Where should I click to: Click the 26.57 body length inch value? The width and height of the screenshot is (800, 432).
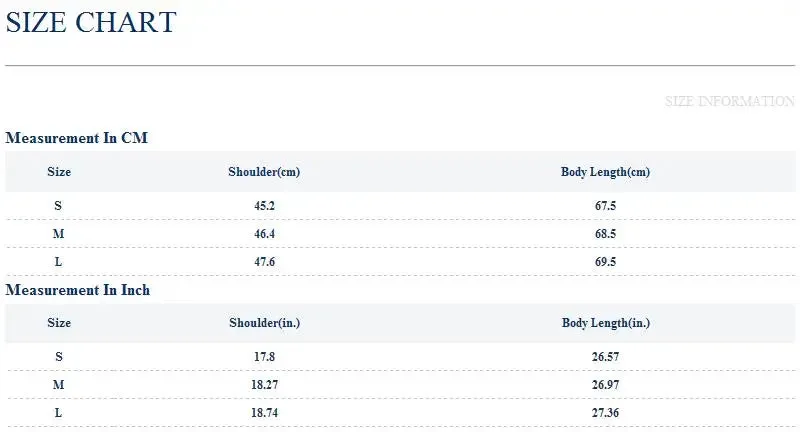click(605, 356)
